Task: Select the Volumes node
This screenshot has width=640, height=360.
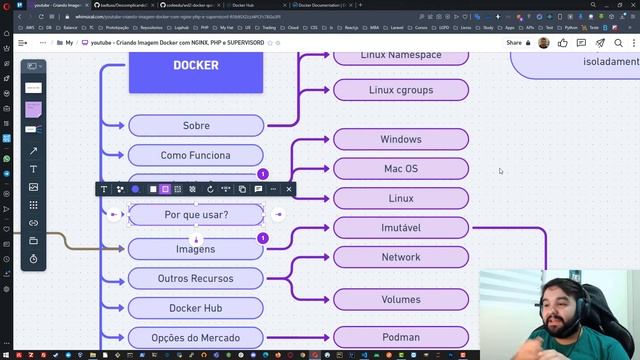Action: pos(401,300)
